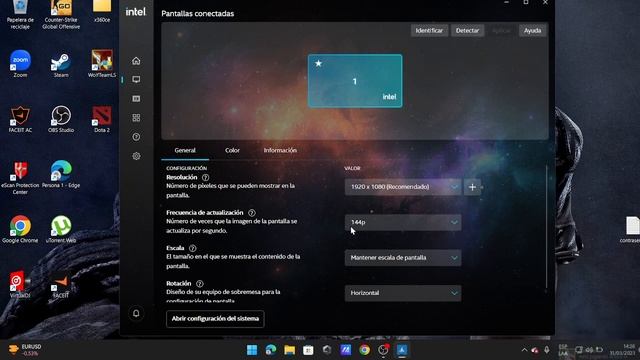The width and height of the screenshot is (640, 360).
Task: Switch to the General tab
Action: pos(185,151)
